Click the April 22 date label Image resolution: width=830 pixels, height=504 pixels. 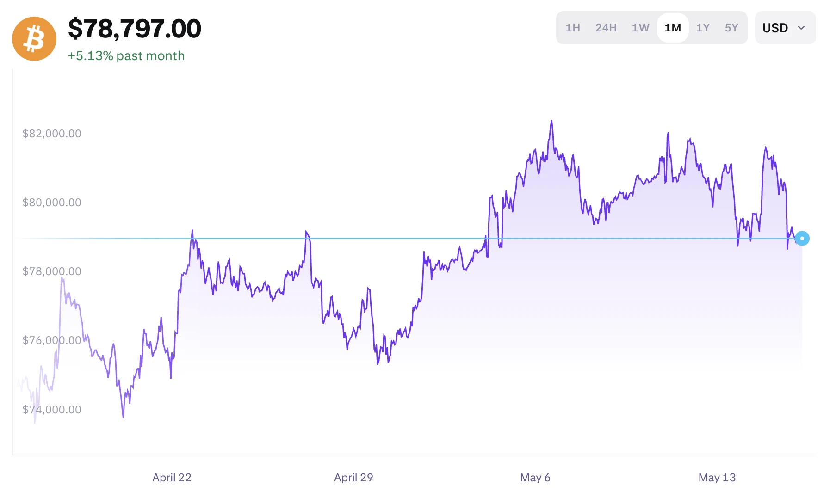pyautogui.click(x=172, y=478)
